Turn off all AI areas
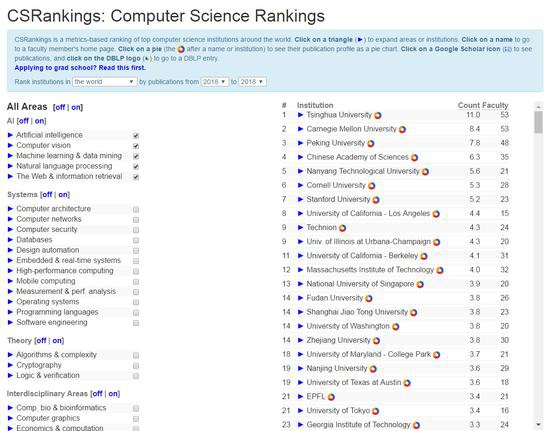 coord(24,121)
